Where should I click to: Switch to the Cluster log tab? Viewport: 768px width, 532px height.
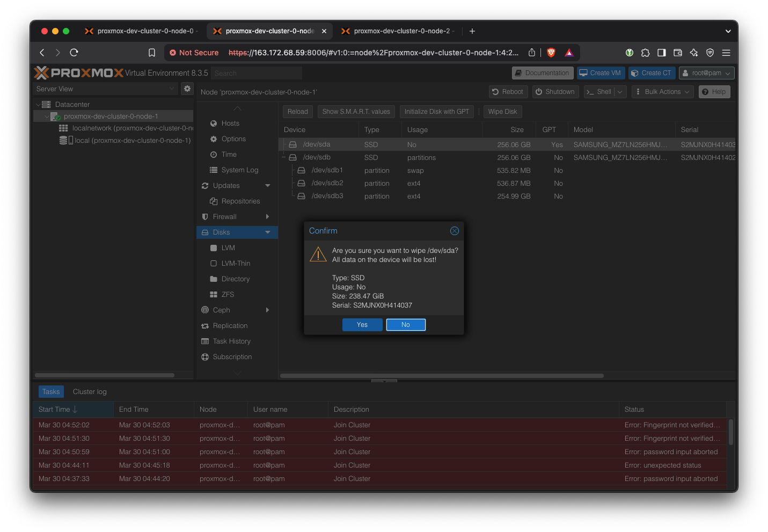pos(90,392)
